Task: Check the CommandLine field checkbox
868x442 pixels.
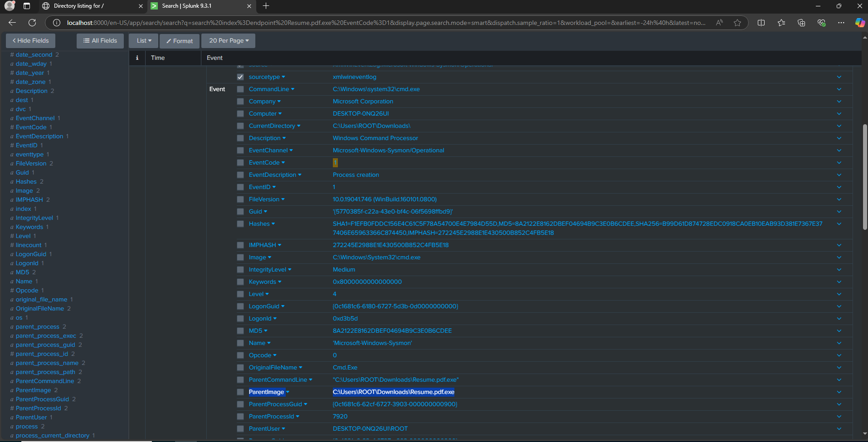Action: (240, 89)
